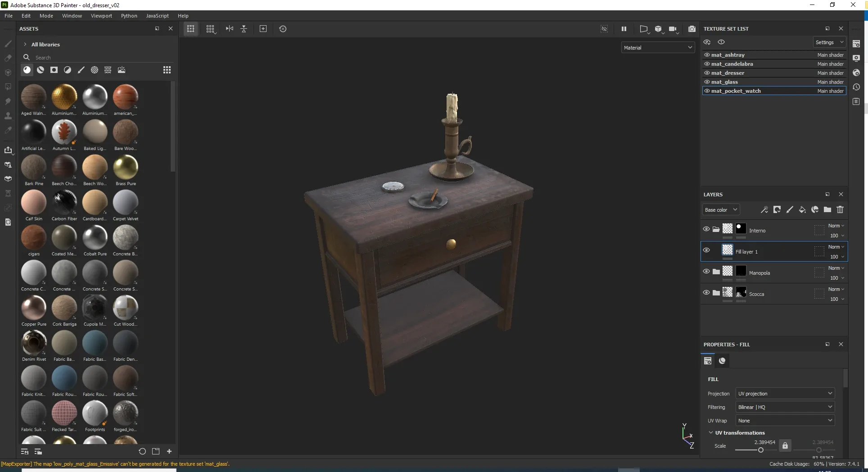Hide the Scocca layer folder

706,293
